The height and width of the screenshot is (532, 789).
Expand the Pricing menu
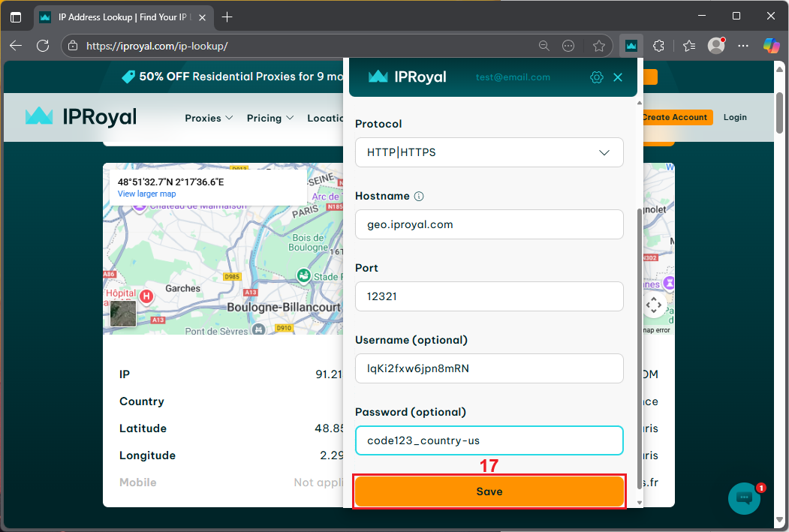point(270,118)
